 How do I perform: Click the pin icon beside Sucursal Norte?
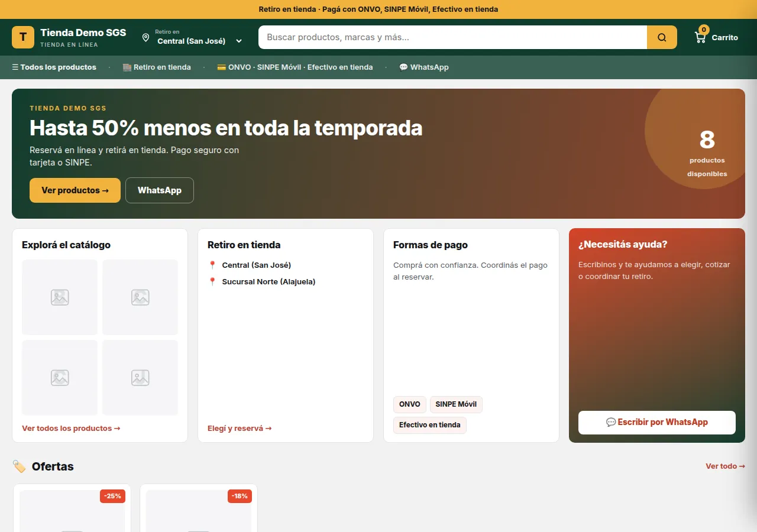pyautogui.click(x=212, y=281)
